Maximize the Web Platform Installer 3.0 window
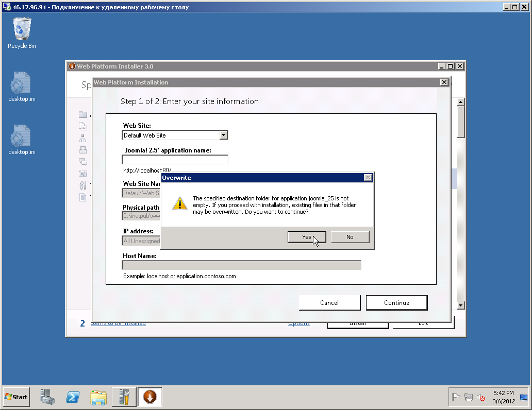This screenshot has width=532, height=410. point(450,66)
